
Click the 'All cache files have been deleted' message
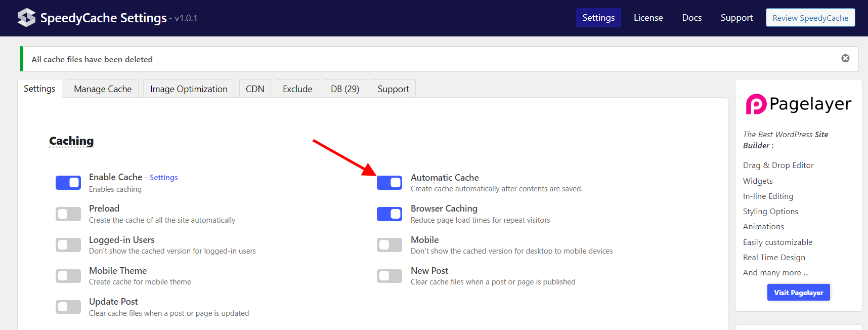[92, 60]
